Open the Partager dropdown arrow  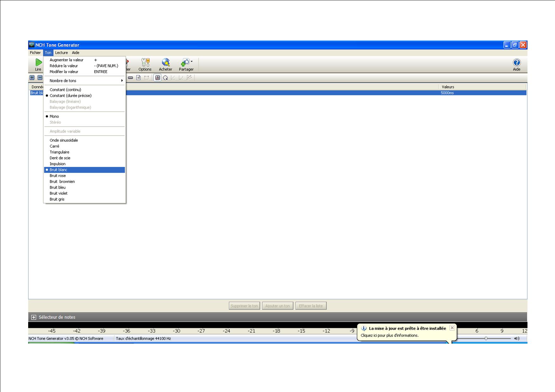click(x=191, y=62)
